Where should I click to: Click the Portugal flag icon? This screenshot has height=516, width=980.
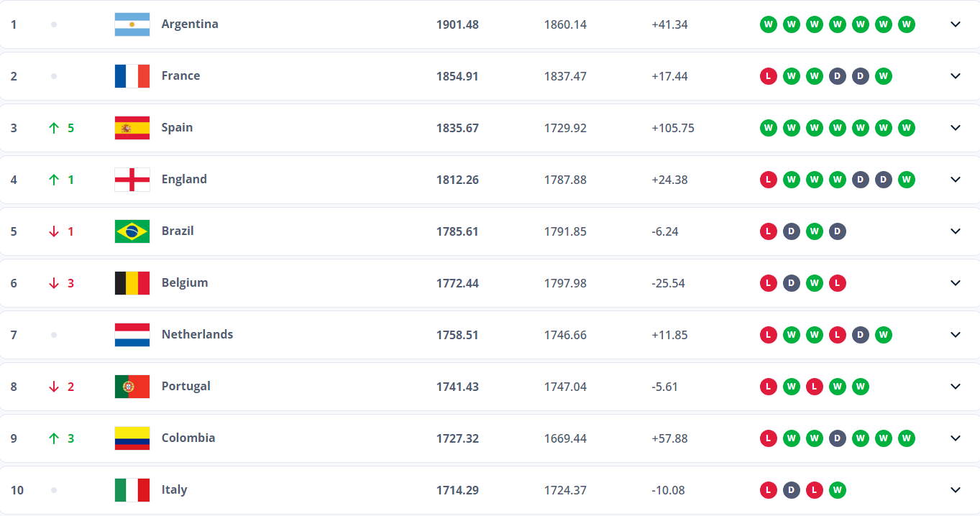(x=132, y=387)
